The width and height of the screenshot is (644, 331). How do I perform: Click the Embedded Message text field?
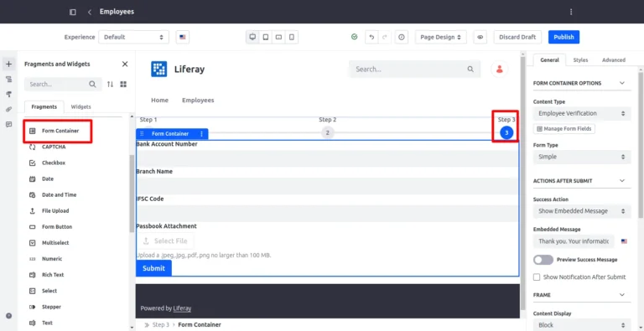point(574,241)
